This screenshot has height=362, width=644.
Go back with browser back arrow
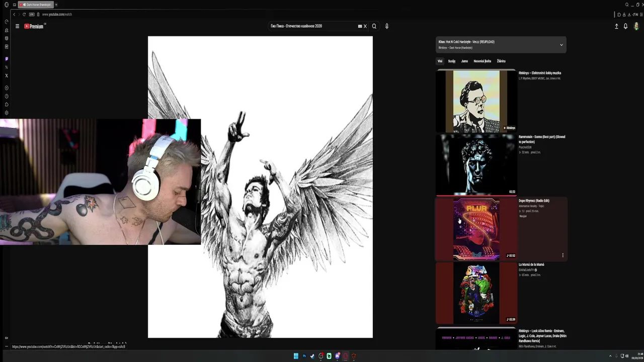pos(14,14)
